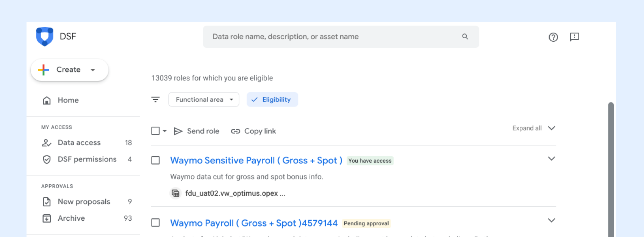Image resolution: width=644 pixels, height=237 pixels.
Task: Expand the Waymo Sensitive Payroll row
Action: pos(552,159)
